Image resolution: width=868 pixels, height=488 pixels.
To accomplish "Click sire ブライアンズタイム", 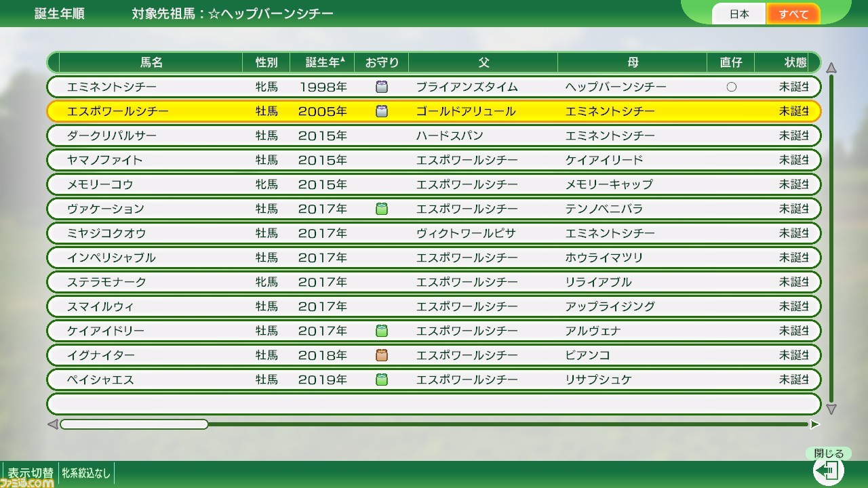I will point(467,87).
